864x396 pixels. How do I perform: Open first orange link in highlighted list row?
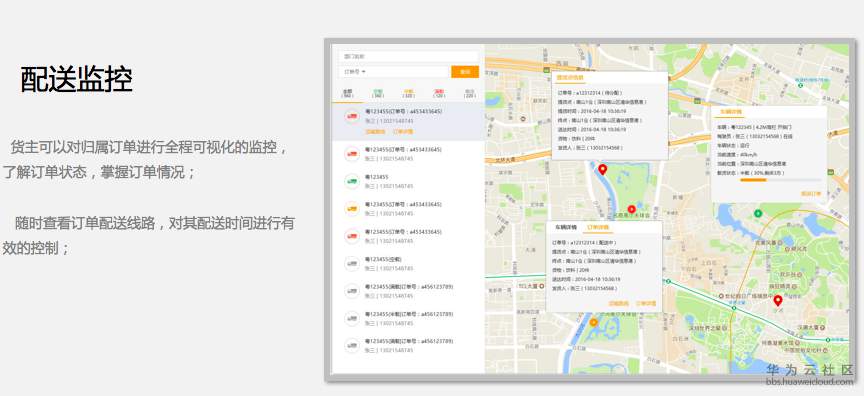(375, 132)
